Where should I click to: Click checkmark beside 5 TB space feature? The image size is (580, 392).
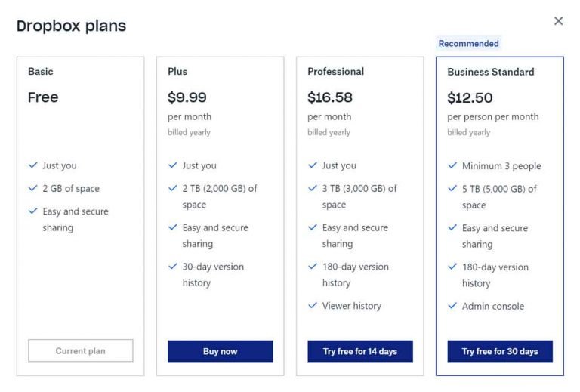(452, 188)
